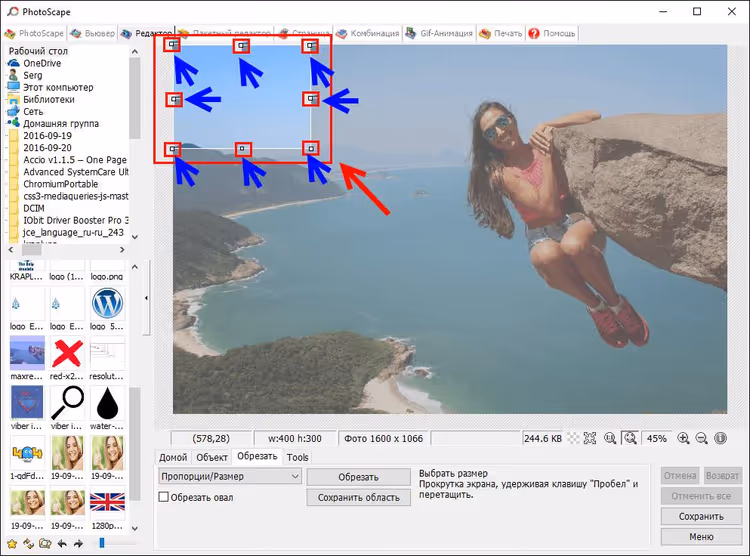Open IObit Driver Booster Pro folder
The height and width of the screenshot is (556, 750).
76,220
